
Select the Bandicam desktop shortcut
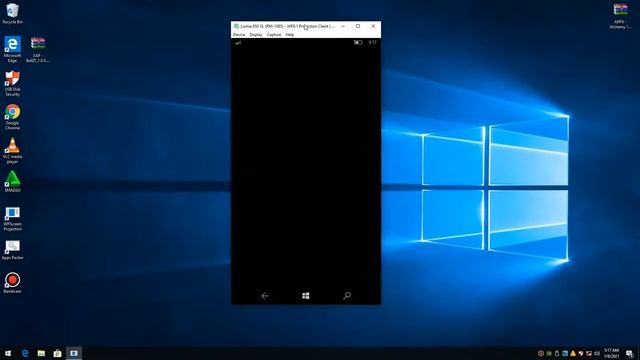(12, 283)
